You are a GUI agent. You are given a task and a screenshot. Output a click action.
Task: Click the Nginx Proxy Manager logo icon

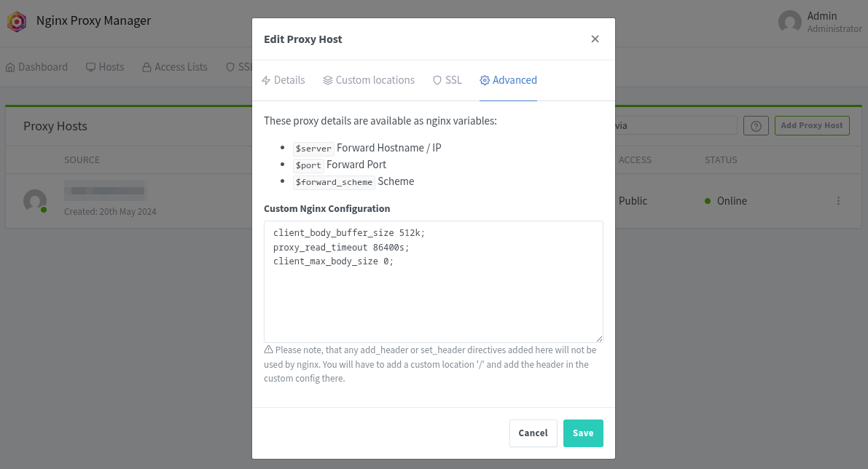click(x=17, y=22)
